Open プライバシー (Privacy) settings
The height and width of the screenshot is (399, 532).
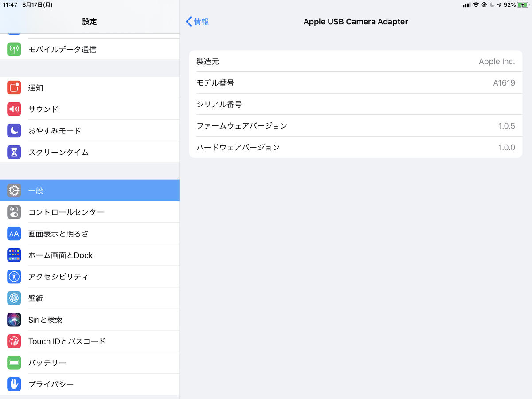(90, 384)
